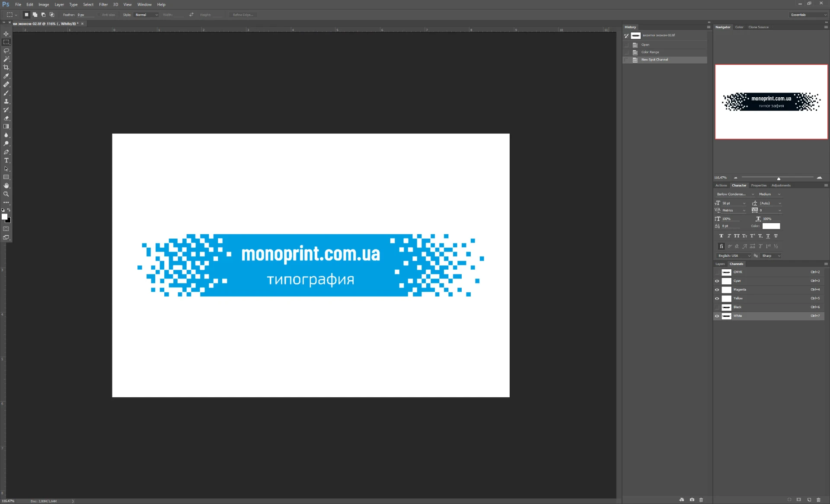Select the Pen tool
This screenshot has height=504, width=830.
[x=6, y=152]
